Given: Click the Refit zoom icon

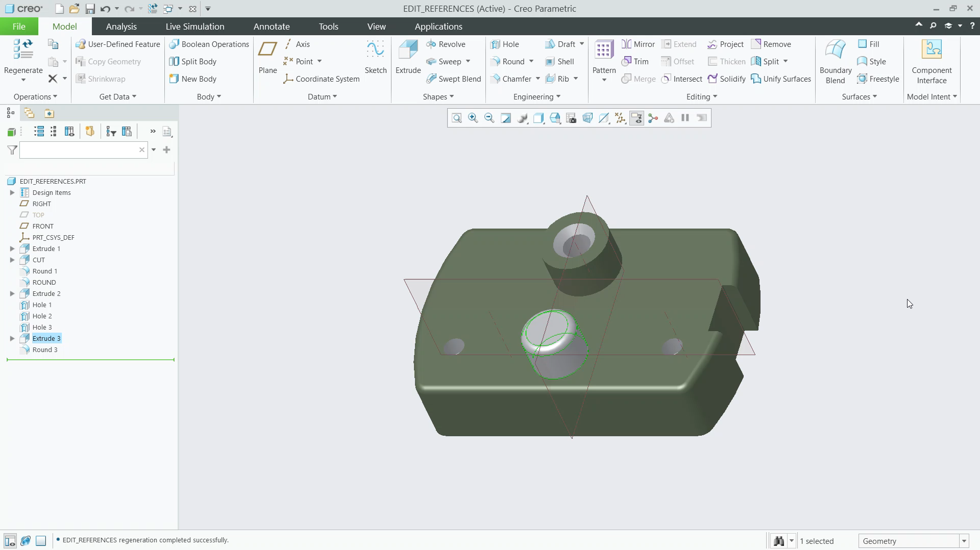Looking at the screenshot, I should [457, 118].
